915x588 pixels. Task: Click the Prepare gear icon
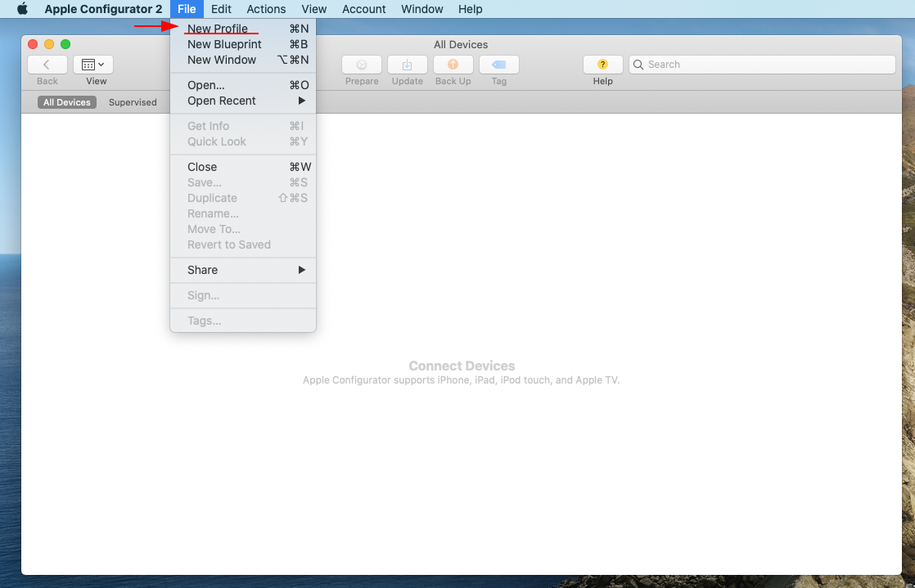(362, 65)
